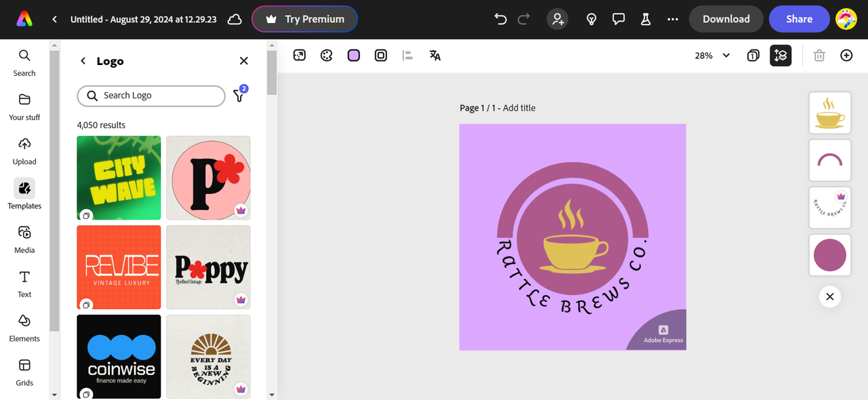Select the Rattle Brews Co text layer
The height and width of the screenshot is (400, 868).
pyautogui.click(x=830, y=207)
